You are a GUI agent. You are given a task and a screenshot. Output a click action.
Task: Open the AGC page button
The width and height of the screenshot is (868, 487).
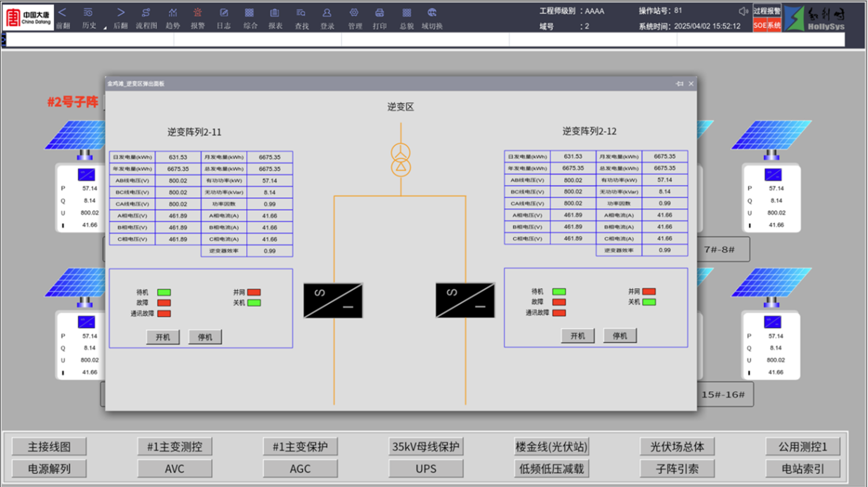pos(300,469)
